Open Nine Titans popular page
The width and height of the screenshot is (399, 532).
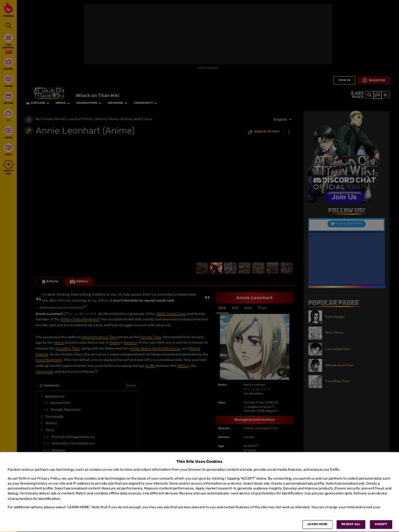click(334, 333)
